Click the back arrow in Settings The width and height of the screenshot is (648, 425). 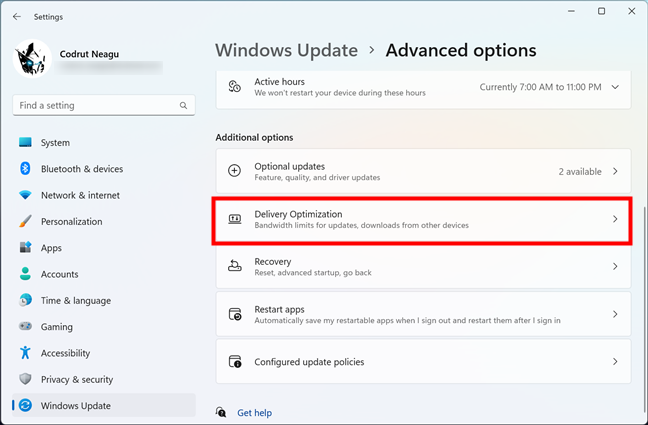click(x=17, y=17)
